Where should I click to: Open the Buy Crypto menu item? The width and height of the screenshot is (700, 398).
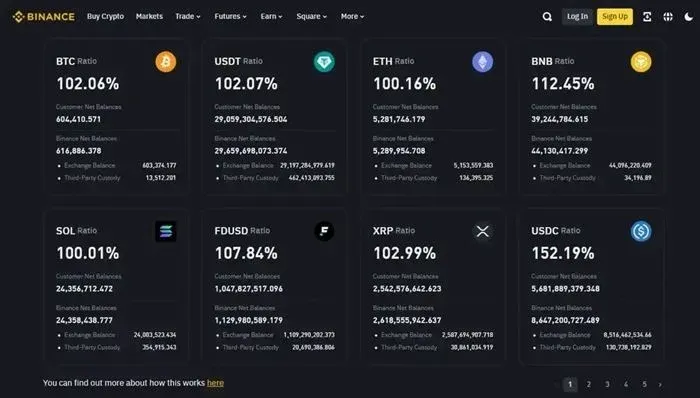(105, 17)
